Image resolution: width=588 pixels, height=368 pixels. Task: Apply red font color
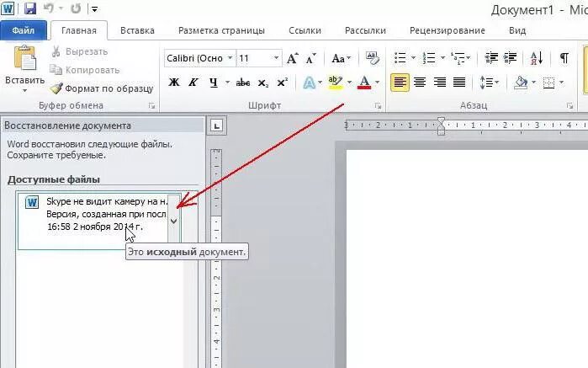coord(364,83)
